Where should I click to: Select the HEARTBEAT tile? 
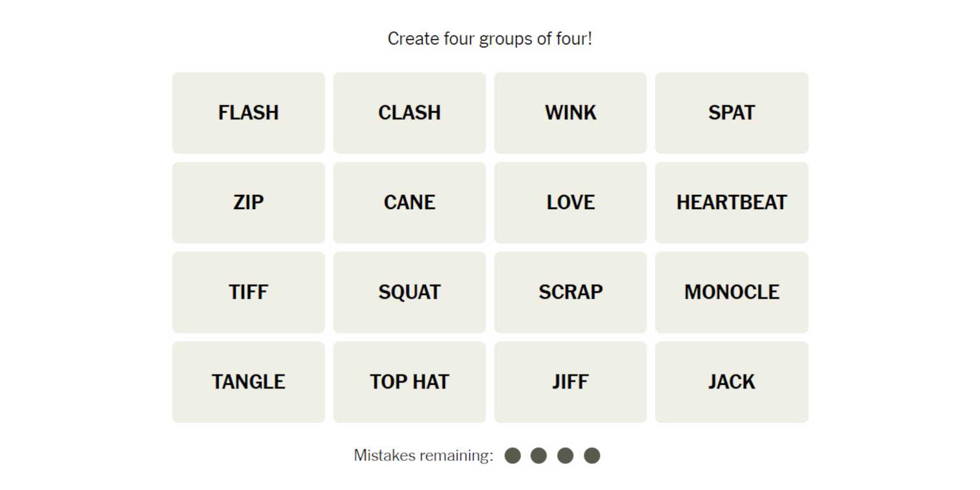click(731, 203)
